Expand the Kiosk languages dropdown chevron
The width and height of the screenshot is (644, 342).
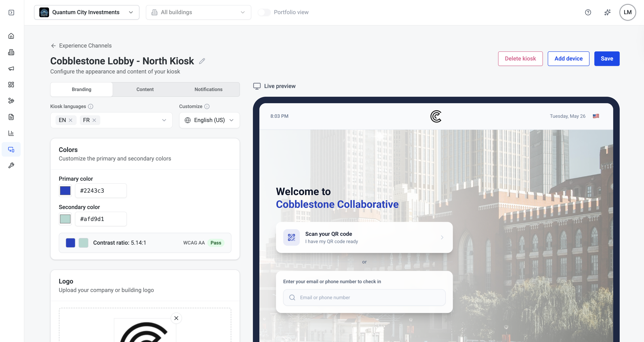[x=164, y=120]
